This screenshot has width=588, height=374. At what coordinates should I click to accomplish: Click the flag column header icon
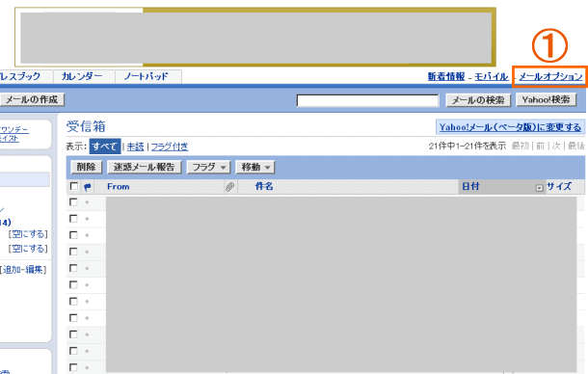tap(88, 187)
